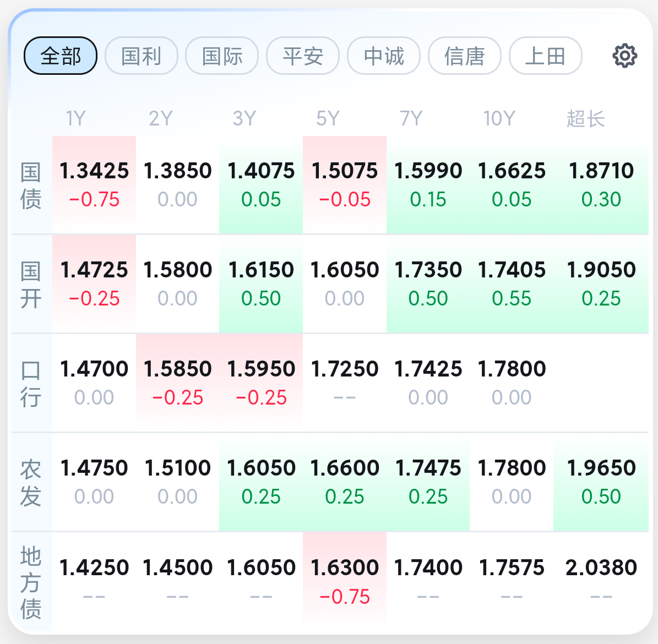Viewport: 658px width, 644px height.
Task: Click the 超长 column header
Action: tap(585, 118)
